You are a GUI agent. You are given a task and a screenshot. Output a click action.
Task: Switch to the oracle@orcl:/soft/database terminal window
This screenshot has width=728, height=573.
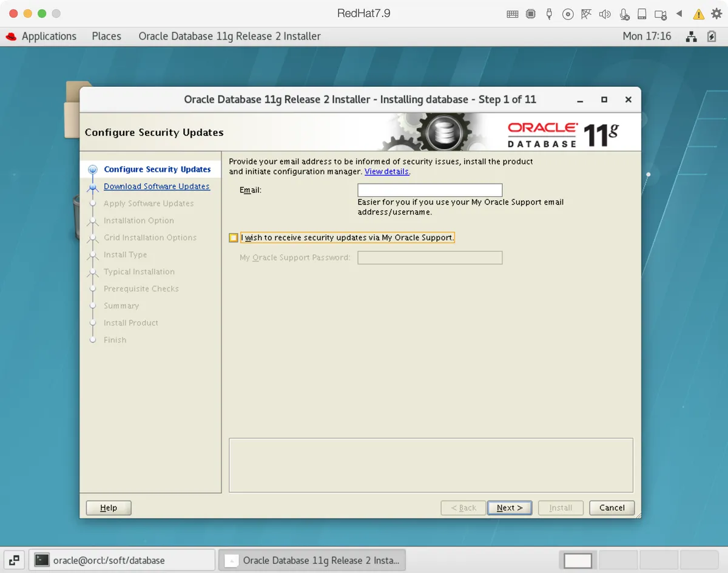click(121, 560)
